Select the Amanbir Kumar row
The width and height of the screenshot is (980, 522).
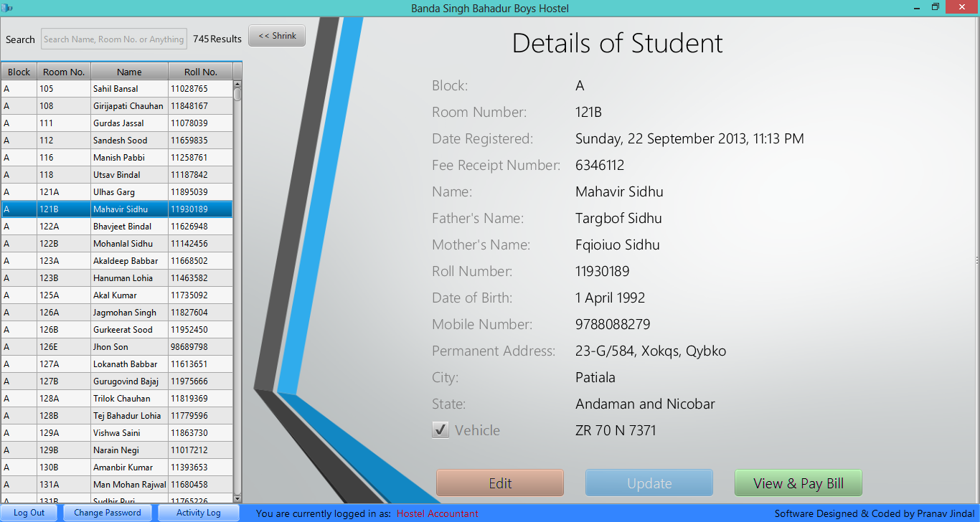117,468
